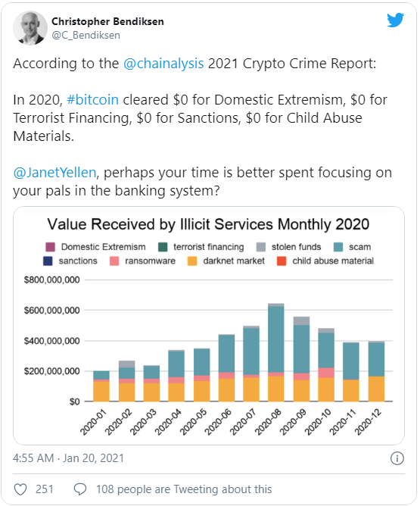Screen dimensions: 420x506
Task: Open Christopher Bendiksen display name
Action: (107, 21)
